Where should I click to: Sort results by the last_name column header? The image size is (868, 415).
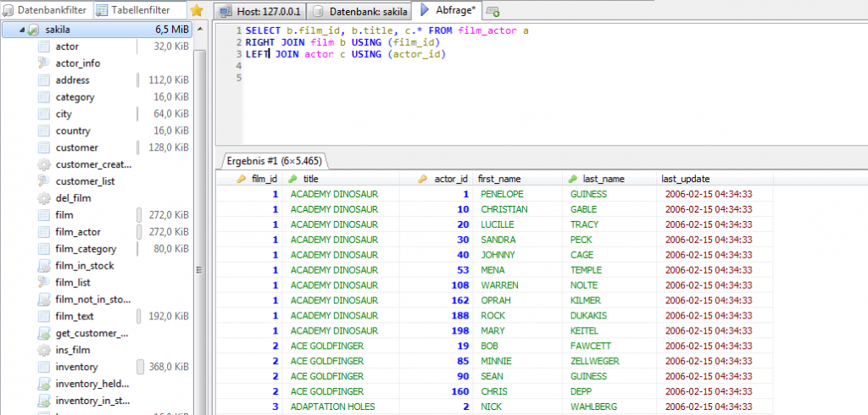point(604,179)
